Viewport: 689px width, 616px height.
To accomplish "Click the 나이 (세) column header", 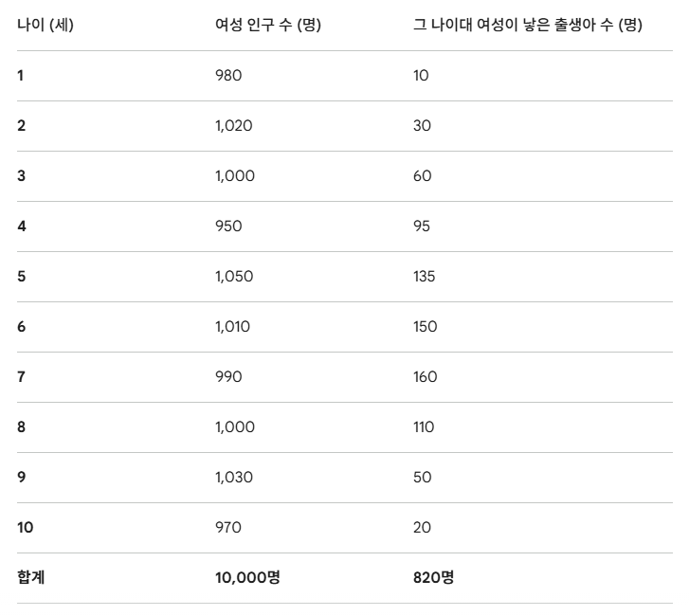I will [45, 25].
